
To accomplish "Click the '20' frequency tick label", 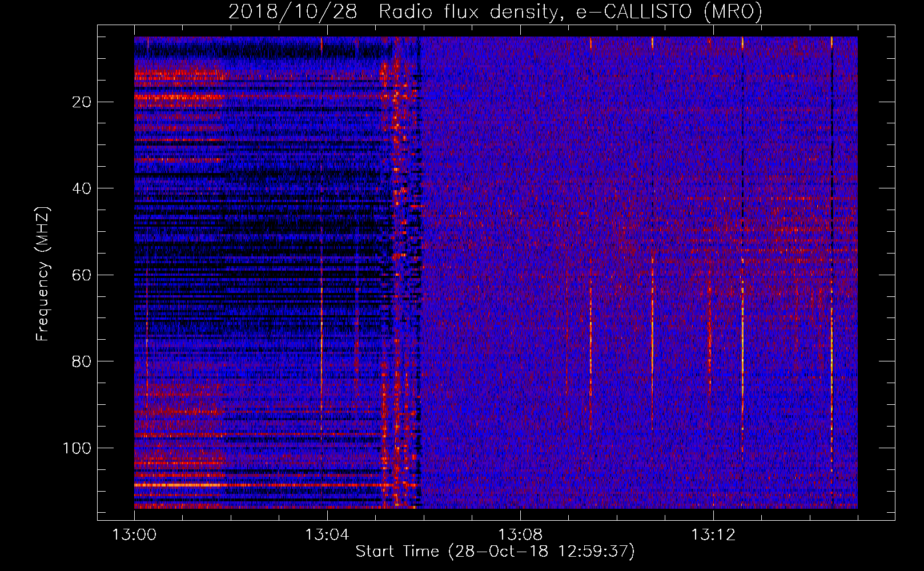I will pos(82,102).
